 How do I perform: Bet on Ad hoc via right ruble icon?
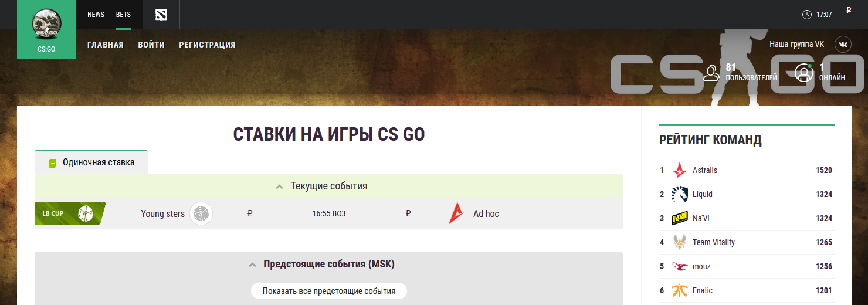pyautogui.click(x=408, y=213)
